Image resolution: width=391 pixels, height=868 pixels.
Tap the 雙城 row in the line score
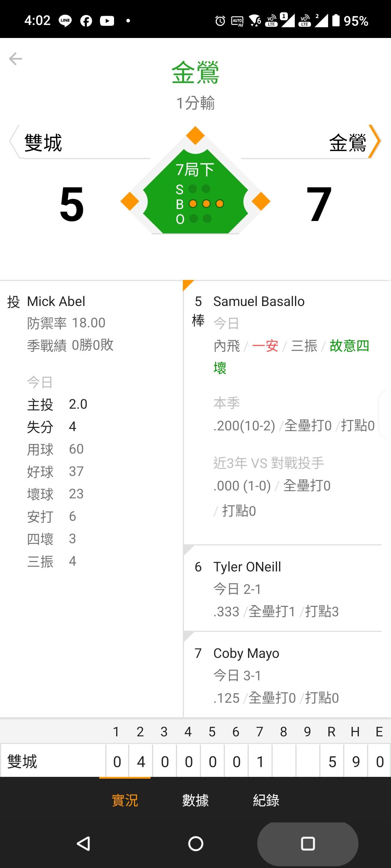pyautogui.click(x=22, y=761)
